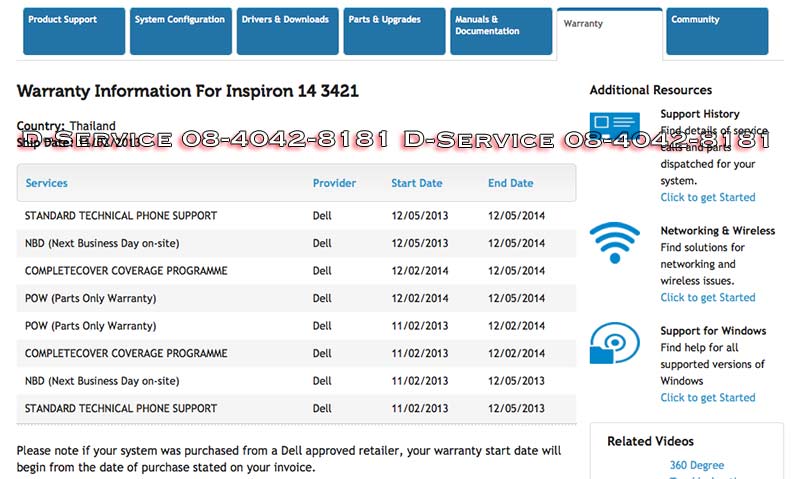The width and height of the screenshot is (800, 479).
Task: Click end date 12/02/2014 of POW row
Action: [x=516, y=326]
